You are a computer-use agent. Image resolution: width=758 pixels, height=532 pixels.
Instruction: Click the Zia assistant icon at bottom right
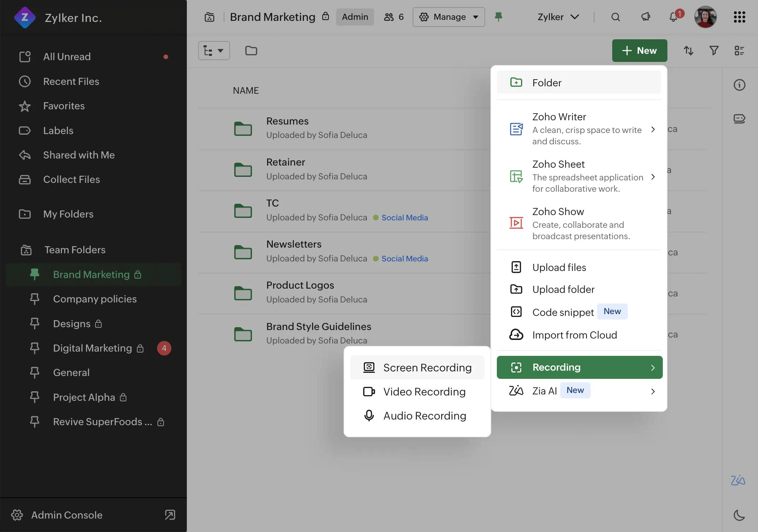click(x=738, y=480)
